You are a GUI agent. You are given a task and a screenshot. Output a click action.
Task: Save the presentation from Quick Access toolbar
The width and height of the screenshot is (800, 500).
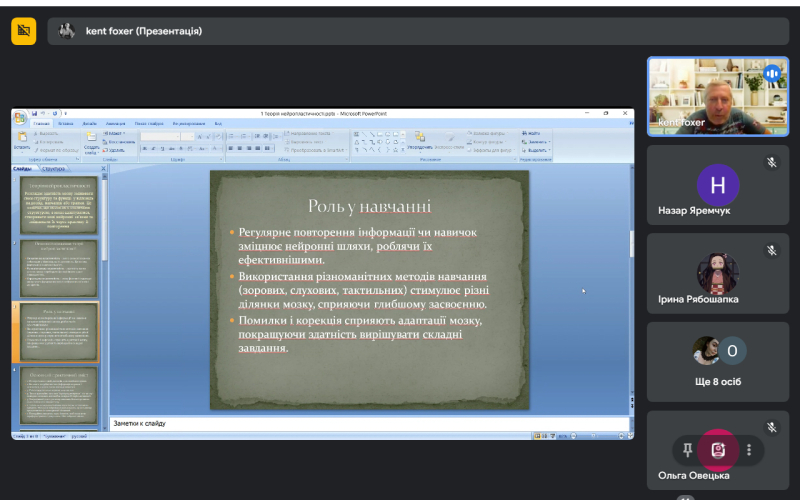pos(34,113)
